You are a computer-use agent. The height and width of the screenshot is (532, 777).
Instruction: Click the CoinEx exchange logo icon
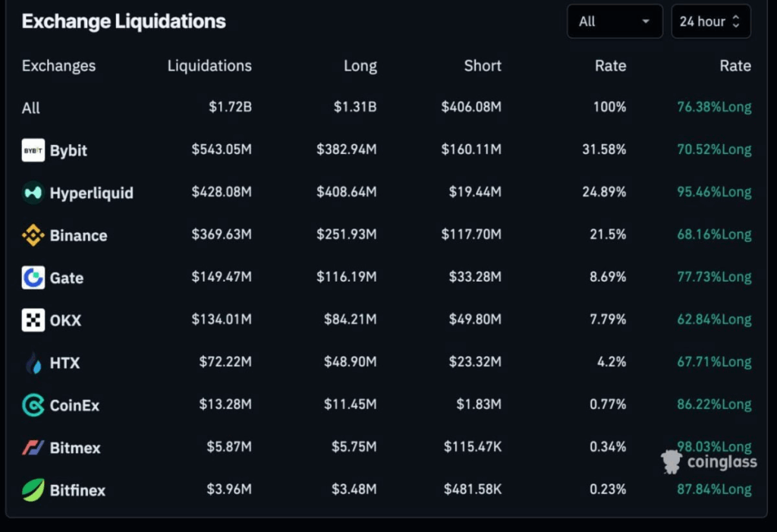33,405
